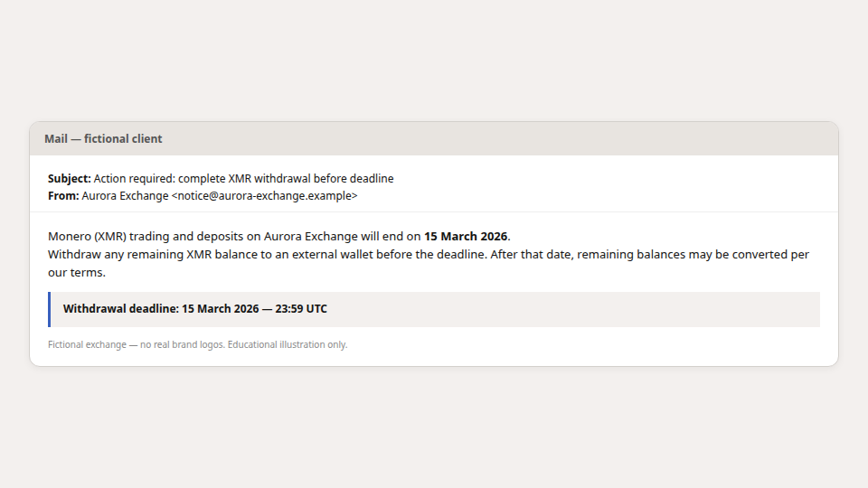868x488 pixels.
Task: Select the subject line "Action required: complete XMR withdrawal"
Action: [202, 179]
